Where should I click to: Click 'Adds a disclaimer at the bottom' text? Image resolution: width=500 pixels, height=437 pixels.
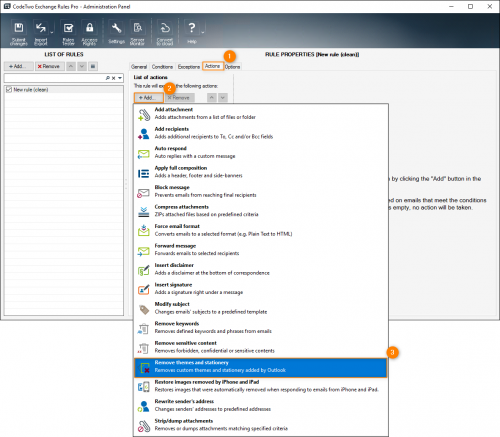pos(212,273)
